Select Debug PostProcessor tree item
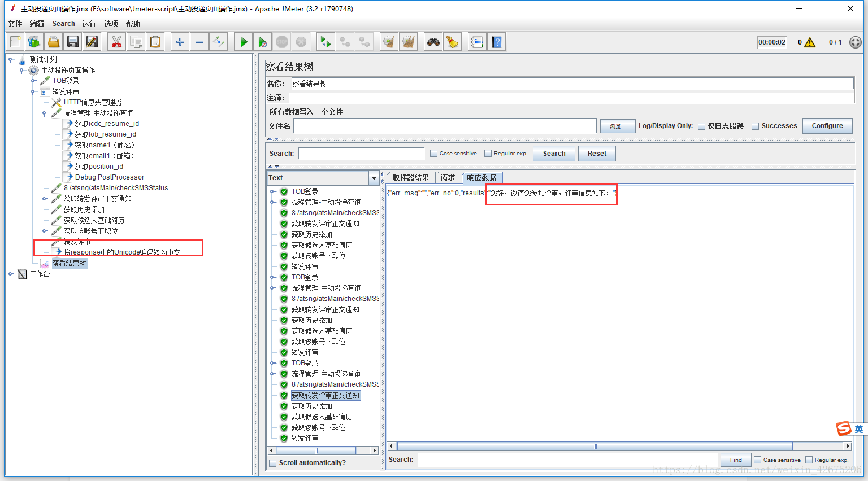 point(105,177)
